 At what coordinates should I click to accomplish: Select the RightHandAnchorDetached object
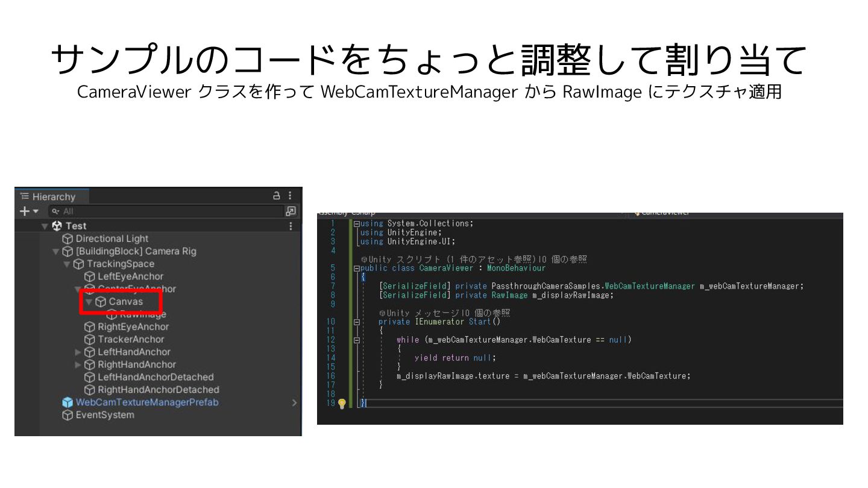coord(159,390)
